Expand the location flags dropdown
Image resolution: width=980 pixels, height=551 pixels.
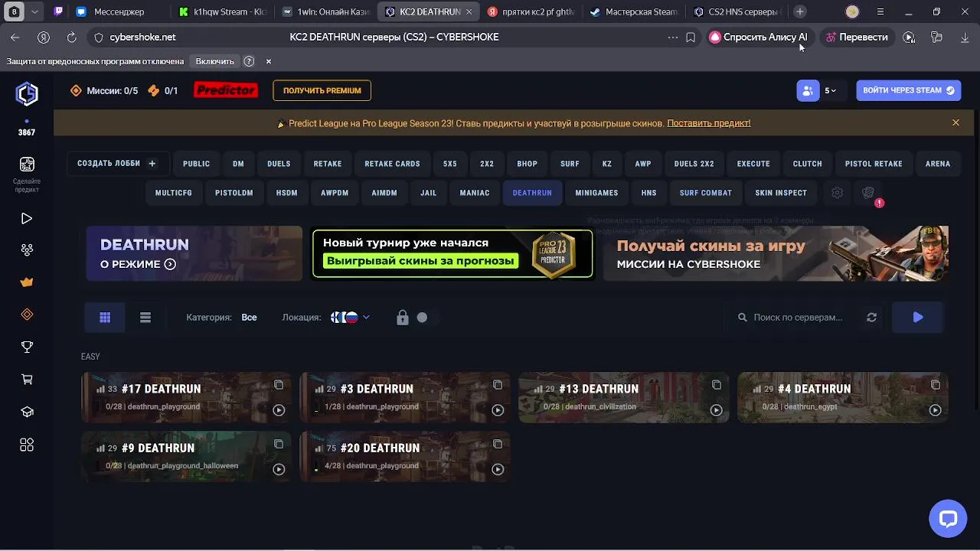click(x=350, y=318)
